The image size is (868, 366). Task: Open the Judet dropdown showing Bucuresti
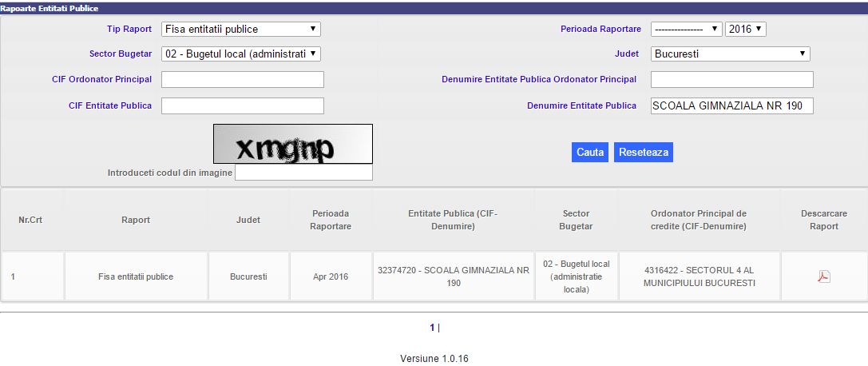730,54
